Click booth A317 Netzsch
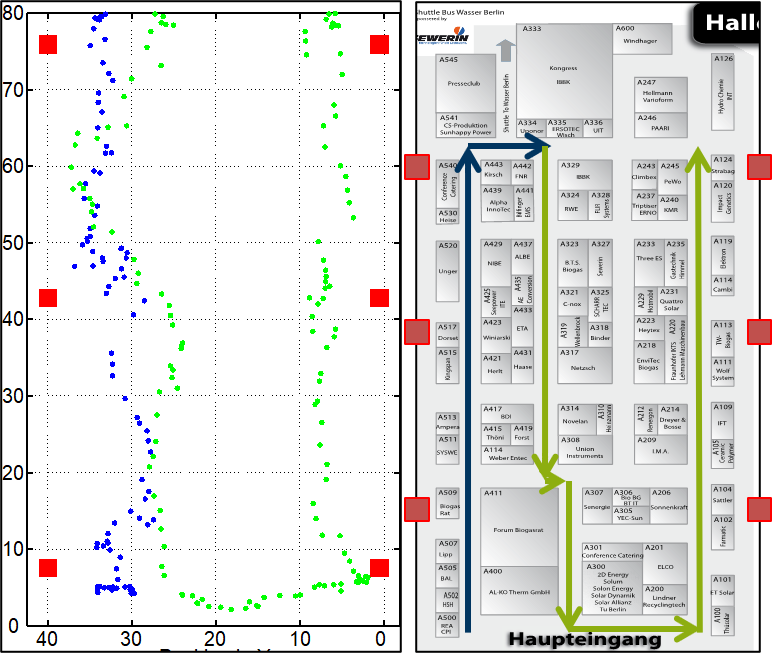772x660 pixels. point(583,366)
